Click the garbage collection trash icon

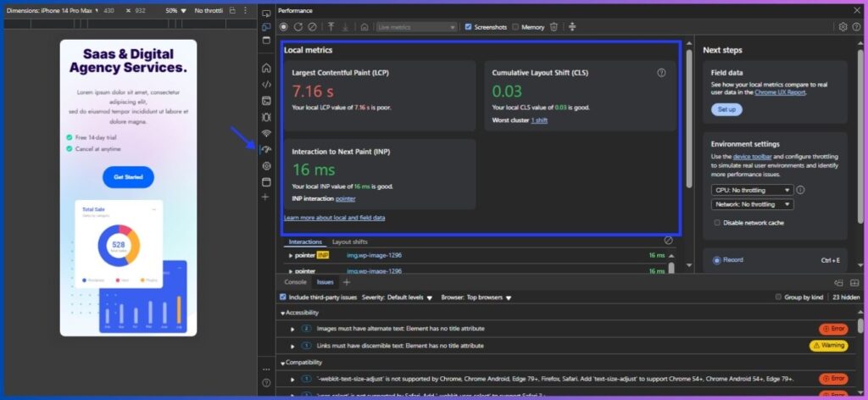[x=554, y=27]
